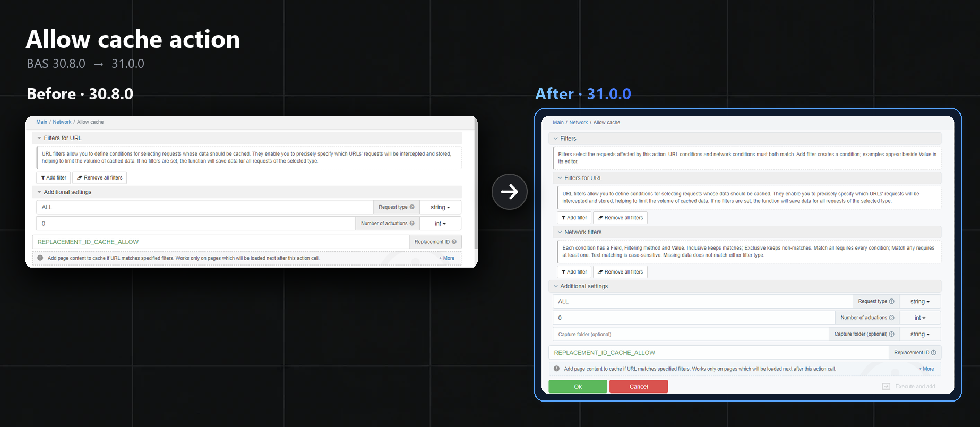Remove all filters under Filters for URL in After panel
980x427 pixels.
pos(620,218)
